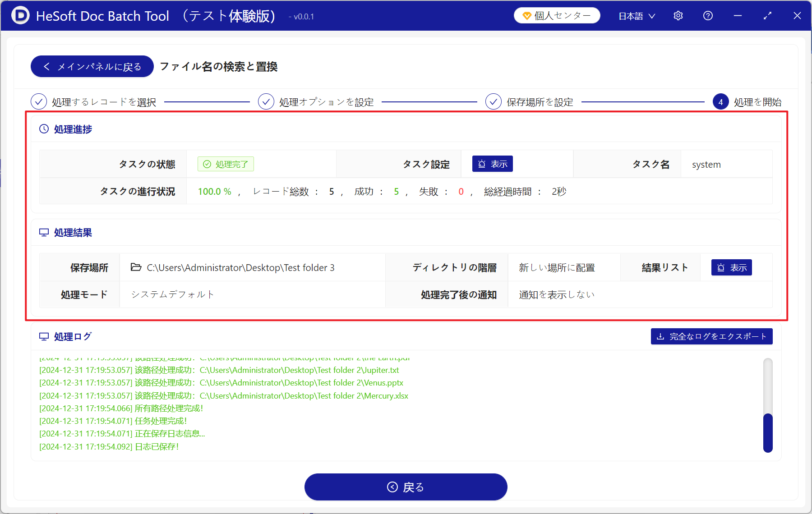Screen dimensions: 812x514
Task: Select step one 処理するレコードを選択 checkmark
Action: point(39,102)
